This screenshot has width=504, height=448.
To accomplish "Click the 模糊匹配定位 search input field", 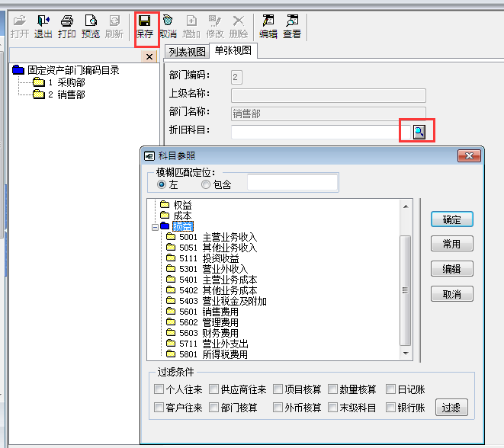I will tap(291, 183).
